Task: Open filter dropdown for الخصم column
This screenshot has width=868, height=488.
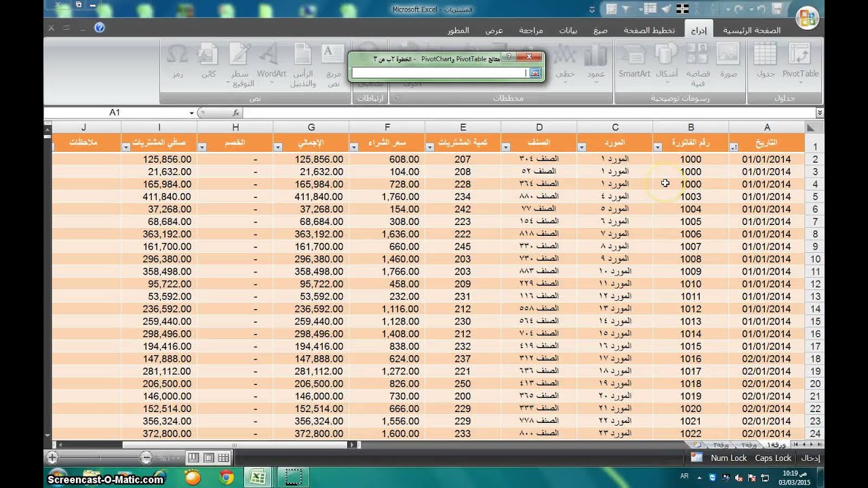Action: coord(202,147)
